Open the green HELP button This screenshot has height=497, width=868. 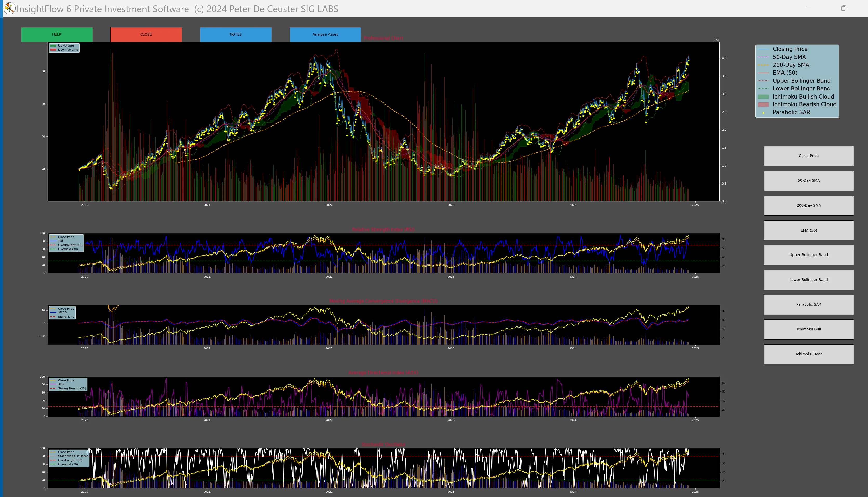click(x=57, y=35)
